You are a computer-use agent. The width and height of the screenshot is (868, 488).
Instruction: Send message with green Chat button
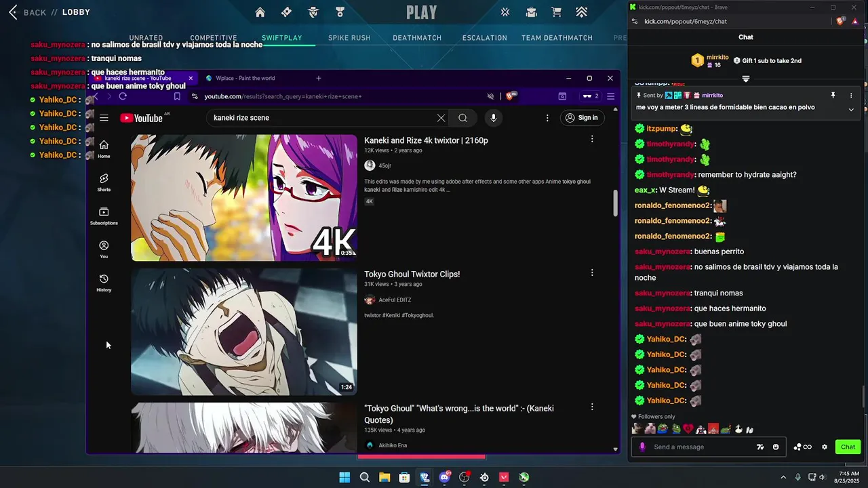848,447
